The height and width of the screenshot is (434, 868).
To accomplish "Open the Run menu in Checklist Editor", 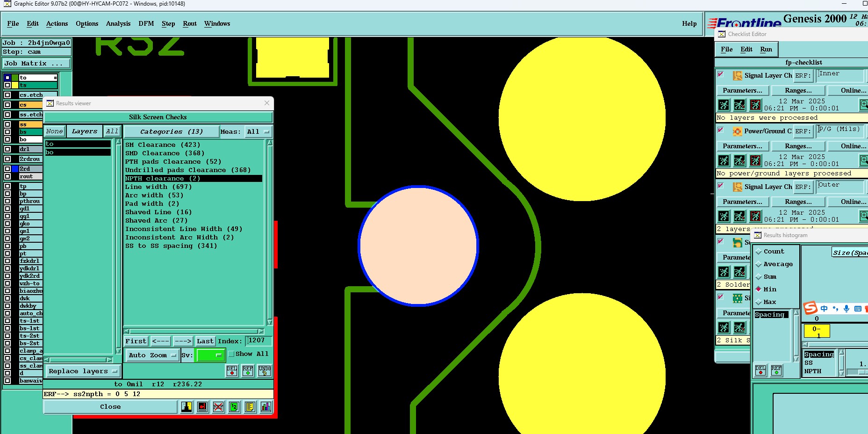I will pyautogui.click(x=766, y=50).
